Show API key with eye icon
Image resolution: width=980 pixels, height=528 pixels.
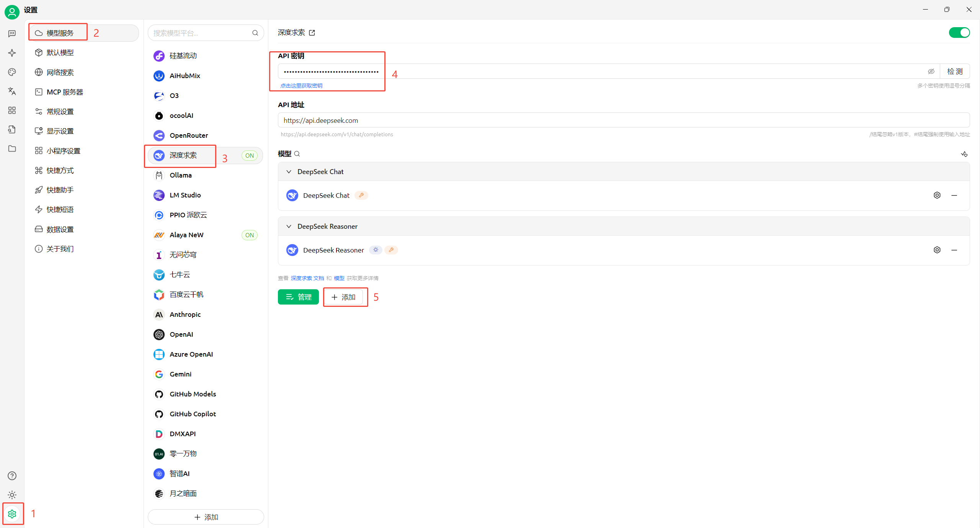931,72
